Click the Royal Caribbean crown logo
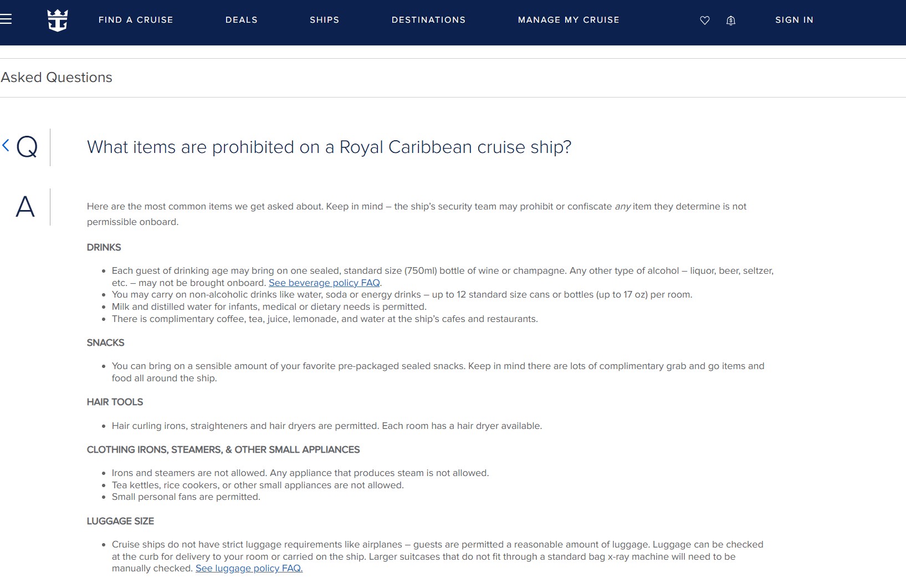This screenshot has height=588, width=906. pos(58,20)
